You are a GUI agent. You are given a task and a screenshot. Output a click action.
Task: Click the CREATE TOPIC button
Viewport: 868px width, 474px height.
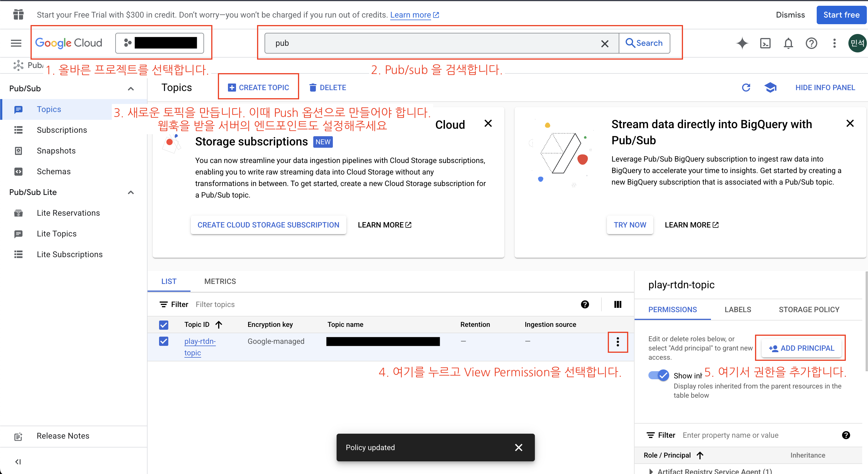point(258,87)
